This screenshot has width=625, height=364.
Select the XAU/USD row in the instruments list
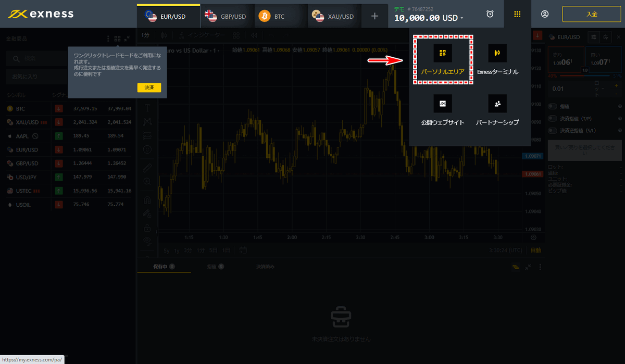click(68, 122)
